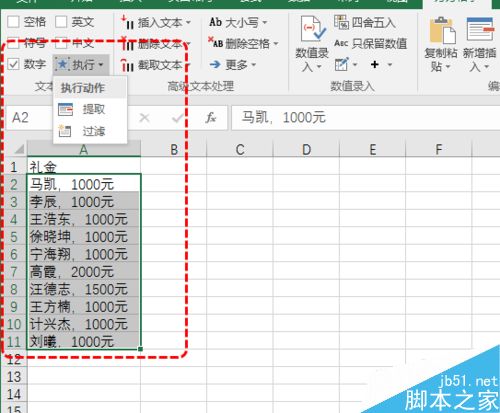Click the 删除空格 AB icon
Screen dimensions: 500x413
[215, 43]
